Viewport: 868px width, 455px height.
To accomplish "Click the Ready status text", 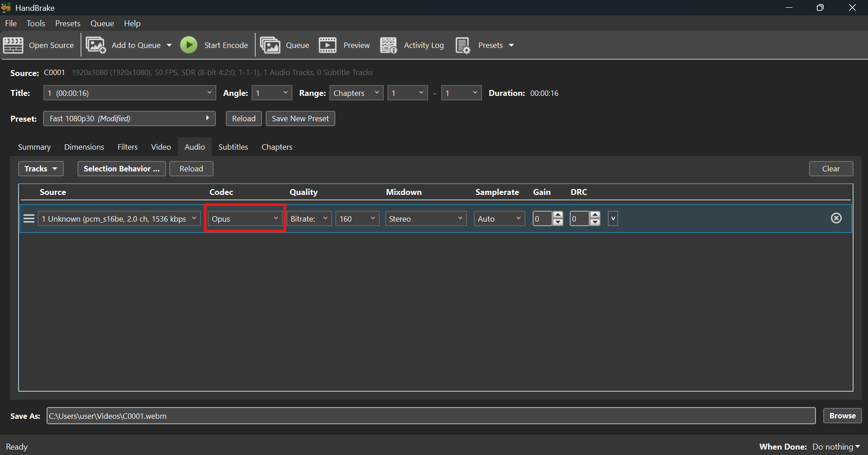I will 17,447.
